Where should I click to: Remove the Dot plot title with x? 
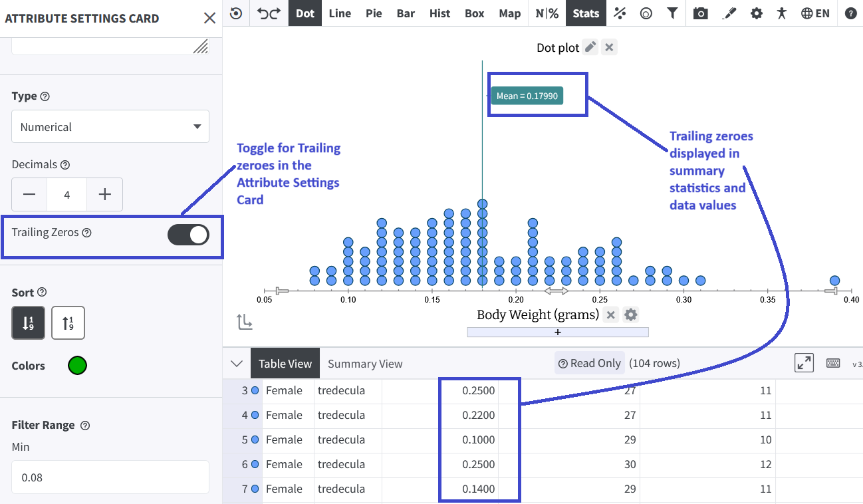coord(609,47)
